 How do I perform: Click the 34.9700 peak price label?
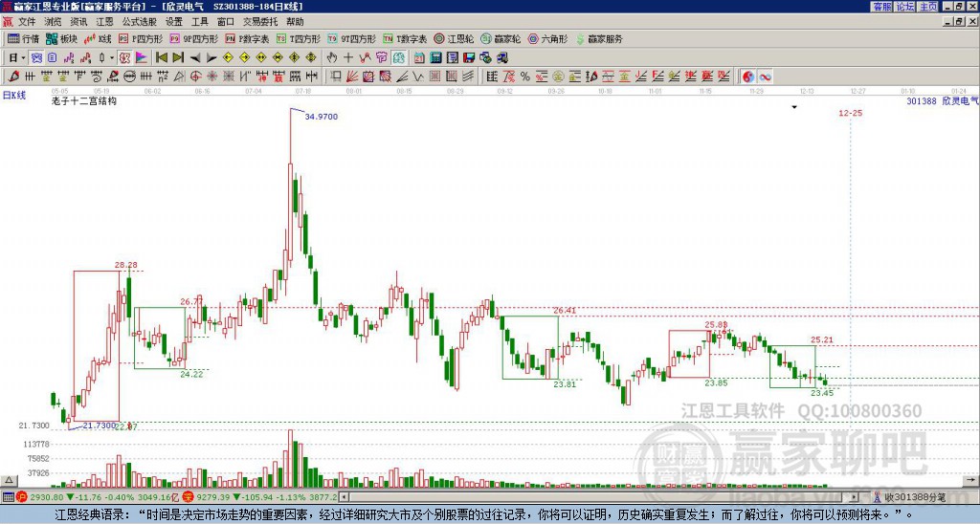pyautogui.click(x=322, y=116)
